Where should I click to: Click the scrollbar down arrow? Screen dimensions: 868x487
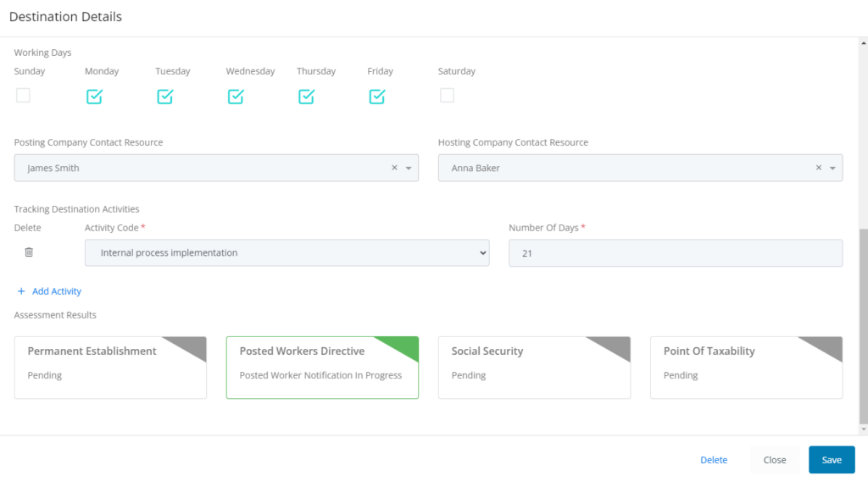pos(864,429)
